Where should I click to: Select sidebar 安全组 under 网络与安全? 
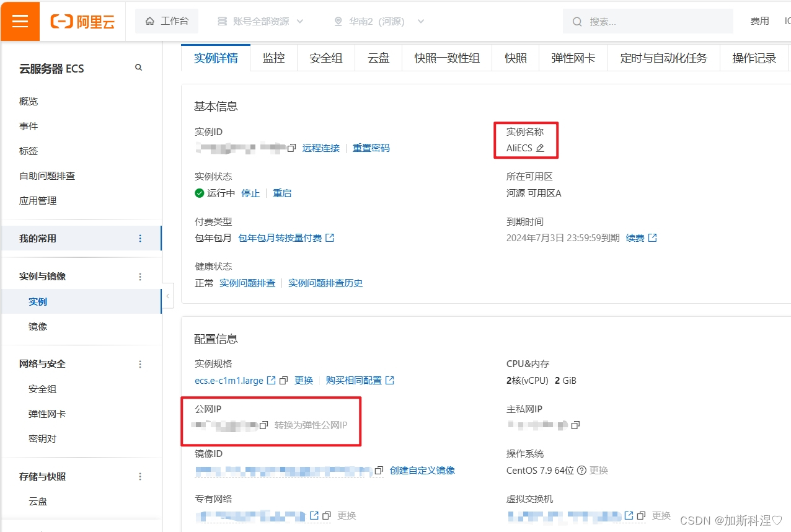(x=43, y=389)
